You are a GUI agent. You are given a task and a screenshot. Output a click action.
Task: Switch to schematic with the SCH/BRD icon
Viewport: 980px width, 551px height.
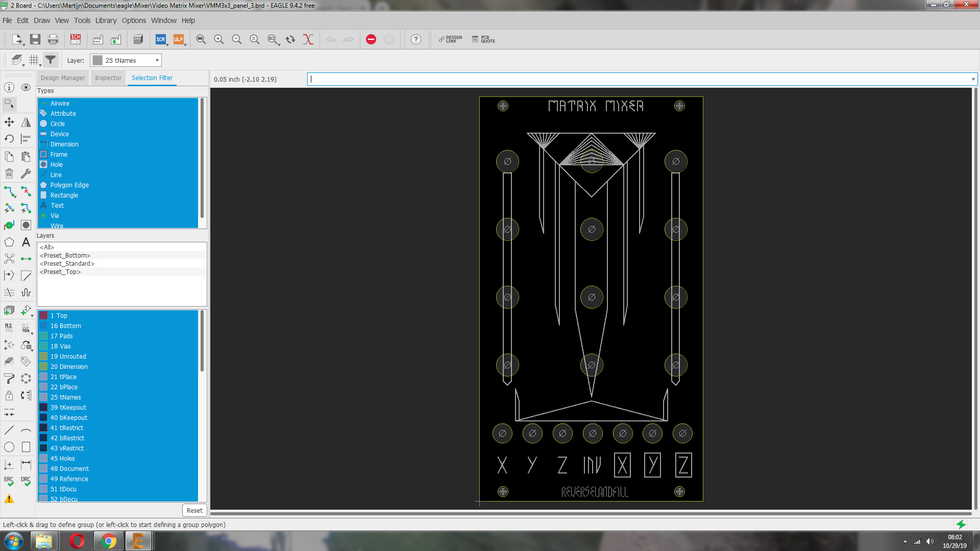(76, 39)
